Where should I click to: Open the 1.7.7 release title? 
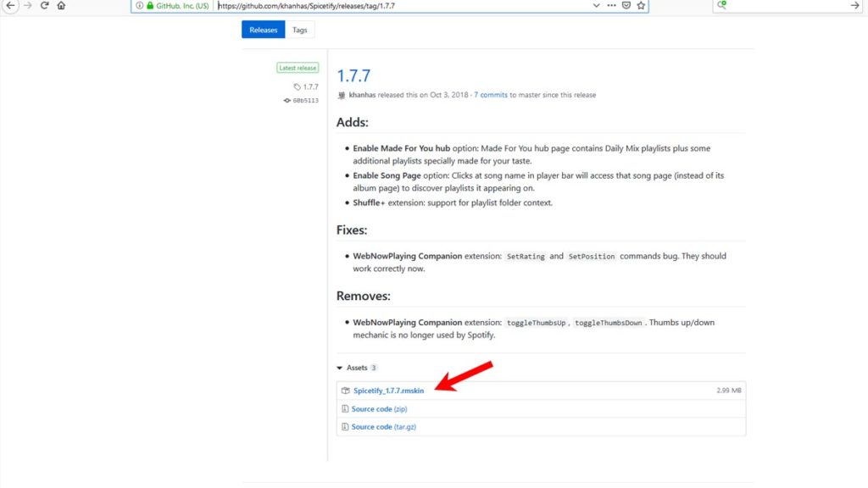(353, 75)
